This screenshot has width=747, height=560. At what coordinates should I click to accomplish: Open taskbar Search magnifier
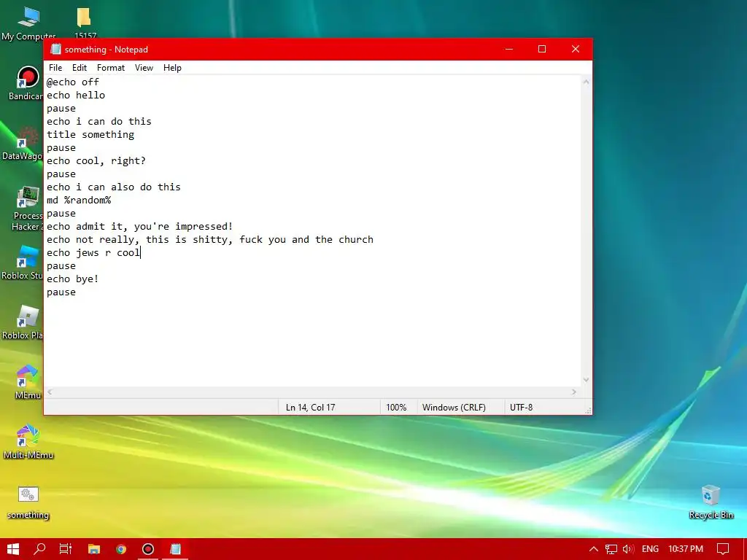pos(39,549)
